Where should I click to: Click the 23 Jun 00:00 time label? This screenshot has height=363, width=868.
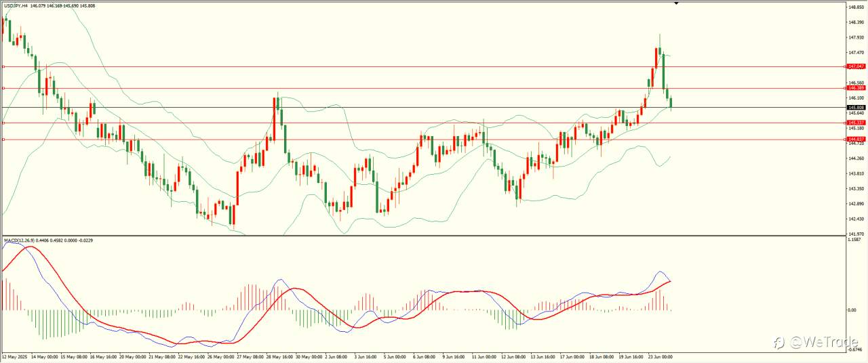coord(660,356)
